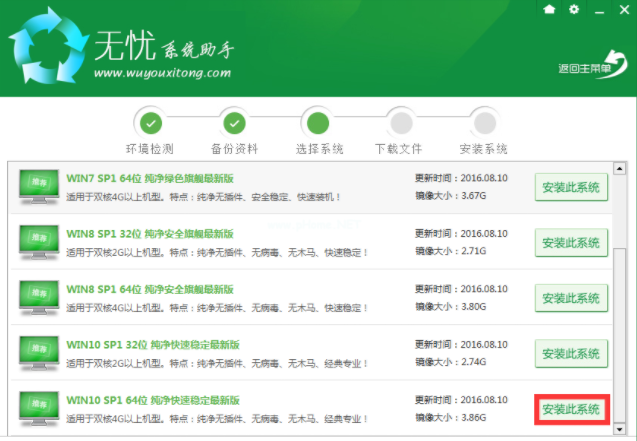The width and height of the screenshot is (637, 441).
Task: Open settings gear in title bar
Action: pyautogui.click(x=574, y=9)
